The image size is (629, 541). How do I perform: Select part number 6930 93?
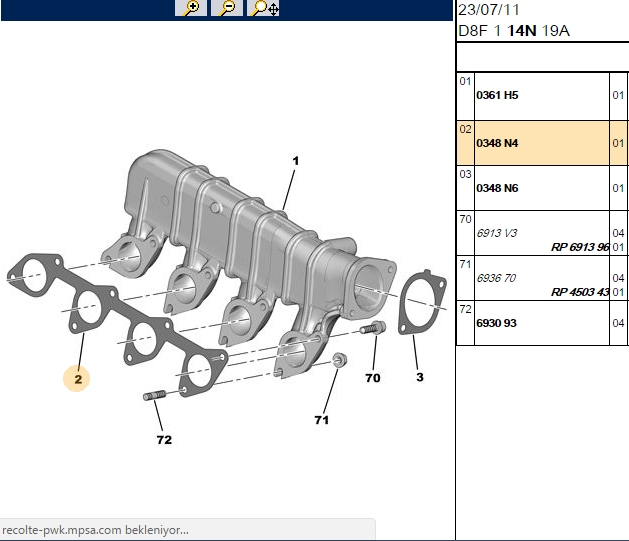[x=496, y=323]
